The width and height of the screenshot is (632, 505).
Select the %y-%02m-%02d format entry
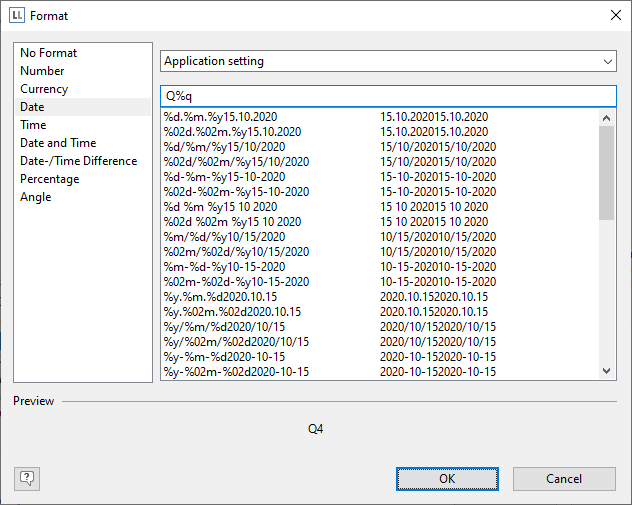pyautogui.click(x=236, y=372)
